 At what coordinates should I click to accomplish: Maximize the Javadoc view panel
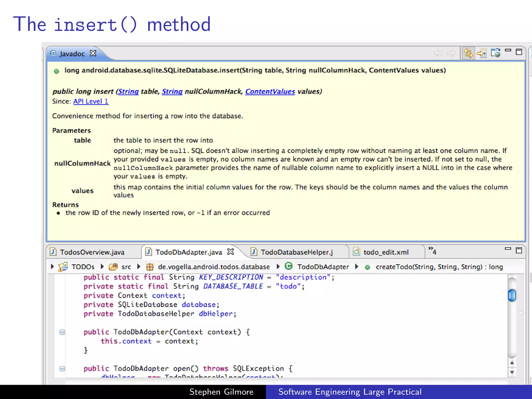click(x=519, y=52)
